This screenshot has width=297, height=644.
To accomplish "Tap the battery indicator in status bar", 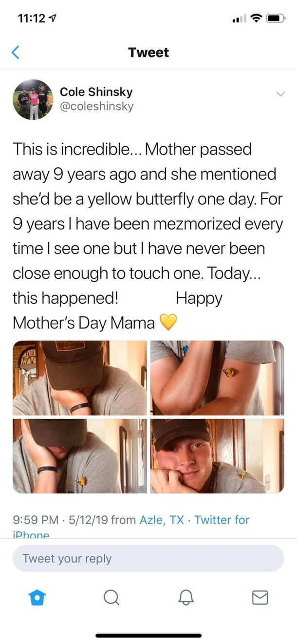I will tap(276, 19).
